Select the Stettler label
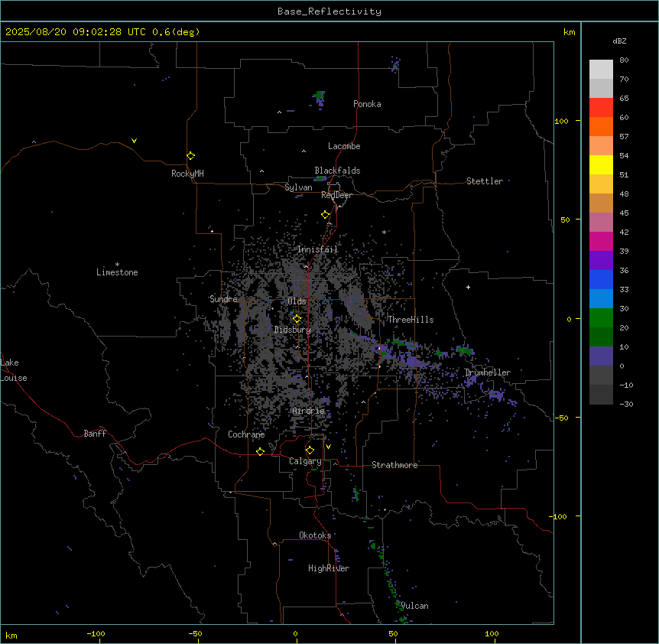659x644 pixels. (485, 181)
